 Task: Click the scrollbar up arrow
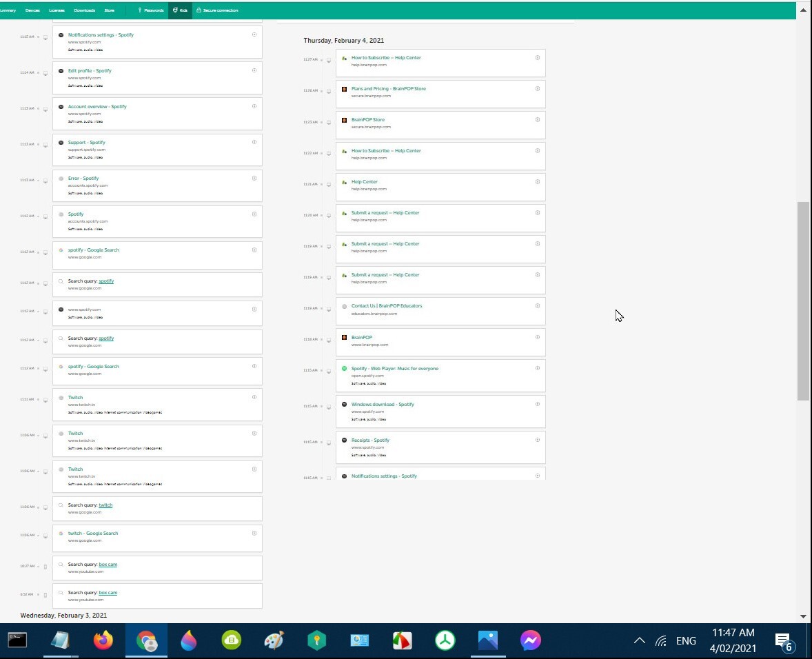803,10
